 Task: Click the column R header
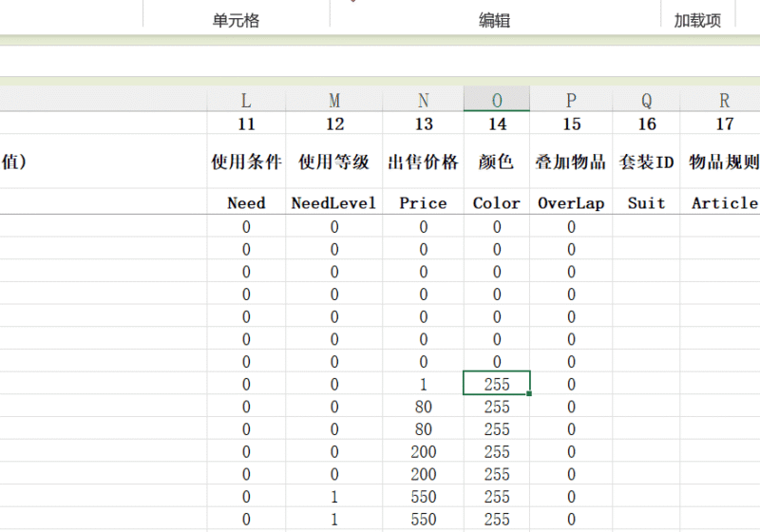coord(724,100)
